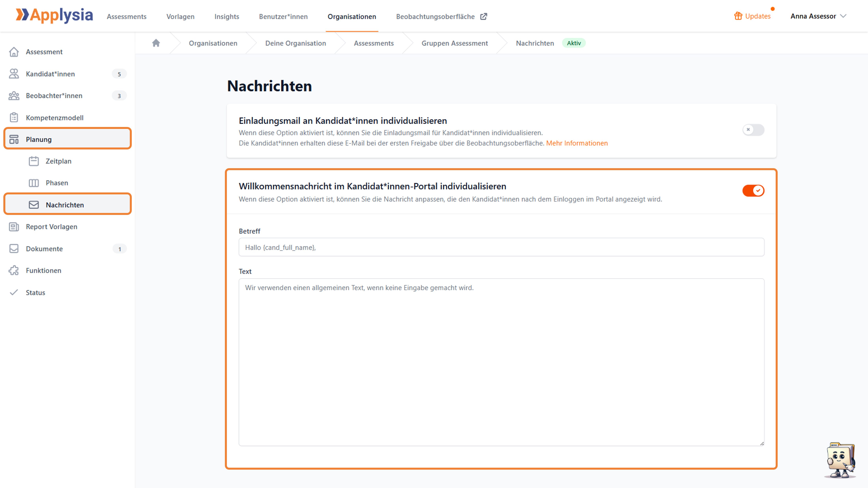Go to Insights in the top navigation
The width and height of the screenshot is (868, 488).
pyautogui.click(x=226, y=17)
